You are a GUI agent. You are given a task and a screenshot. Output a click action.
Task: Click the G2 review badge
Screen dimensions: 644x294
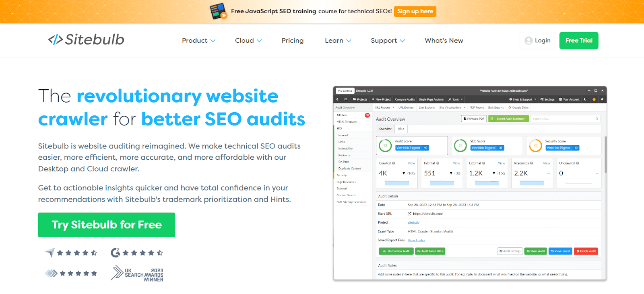(x=137, y=253)
